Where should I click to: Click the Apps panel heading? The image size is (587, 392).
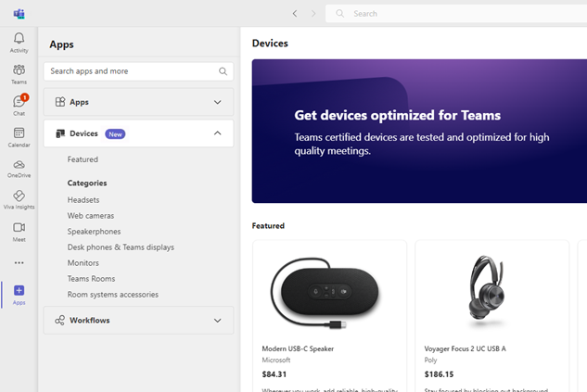pos(61,44)
